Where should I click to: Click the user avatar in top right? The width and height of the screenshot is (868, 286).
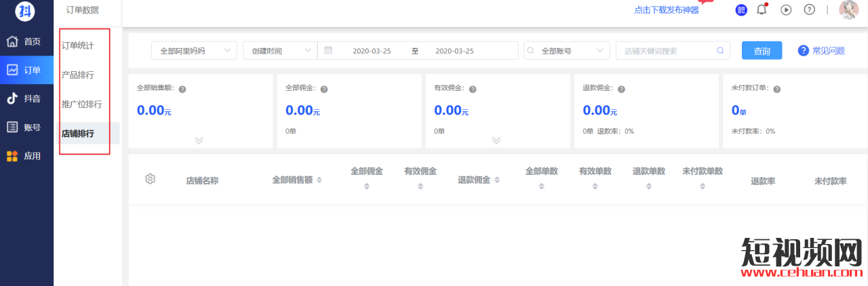tap(848, 9)
